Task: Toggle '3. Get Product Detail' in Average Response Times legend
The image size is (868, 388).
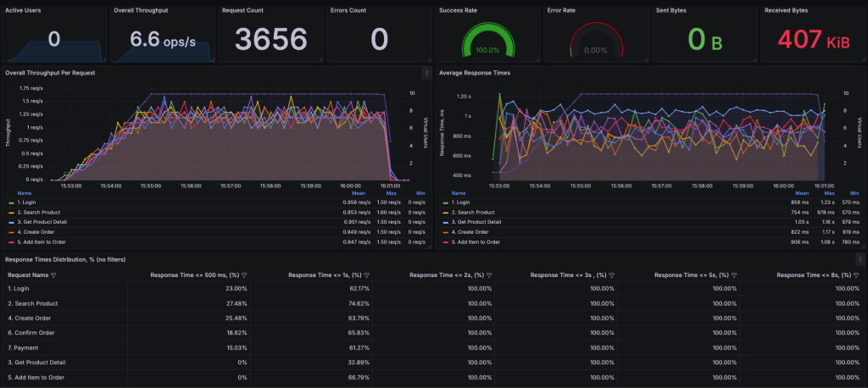Action: 476,223
